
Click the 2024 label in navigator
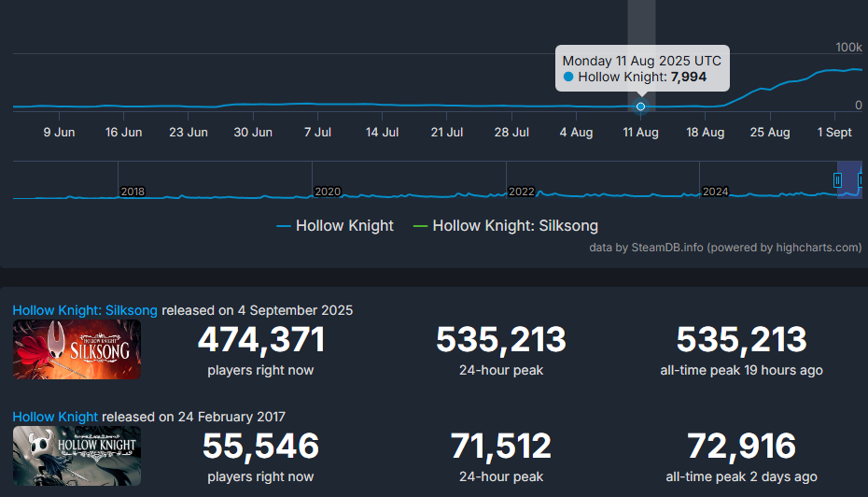pos(715,192)
